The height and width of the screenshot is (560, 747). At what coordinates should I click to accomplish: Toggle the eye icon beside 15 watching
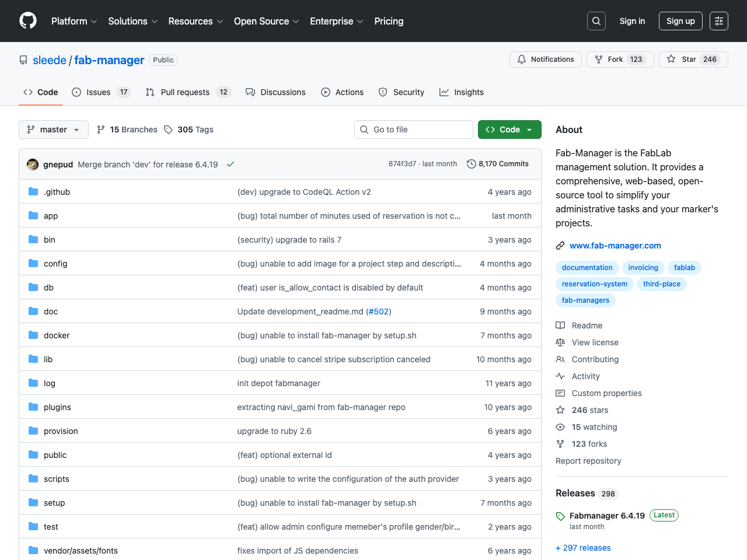[x=560, y=427]
